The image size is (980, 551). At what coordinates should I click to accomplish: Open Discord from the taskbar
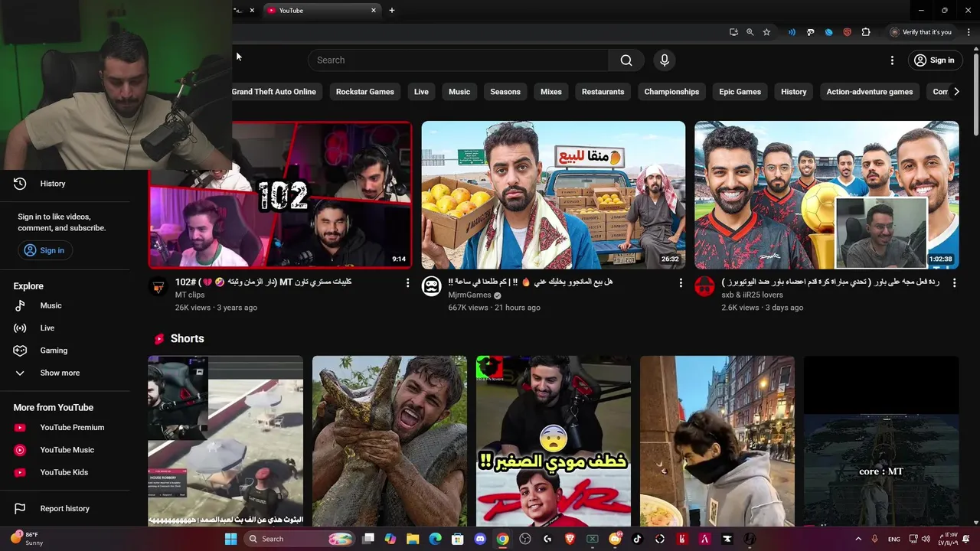point(480,539)
